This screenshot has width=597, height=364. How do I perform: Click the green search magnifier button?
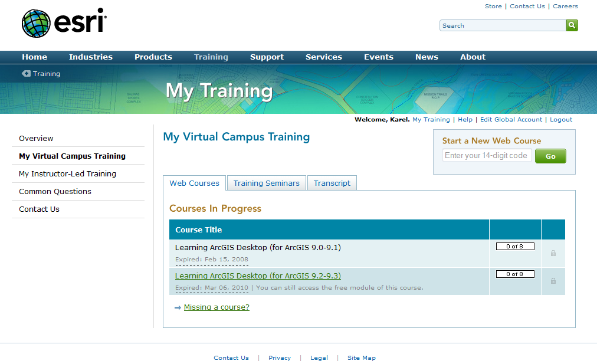(x=572, y=25)
